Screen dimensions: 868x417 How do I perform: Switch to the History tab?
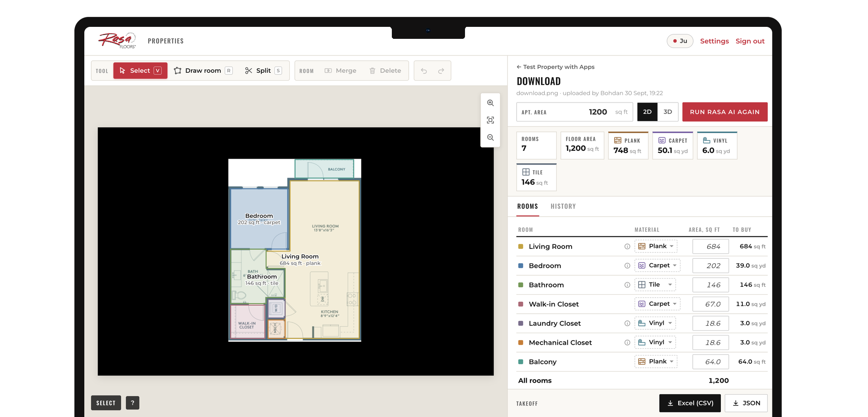[563, 206]
